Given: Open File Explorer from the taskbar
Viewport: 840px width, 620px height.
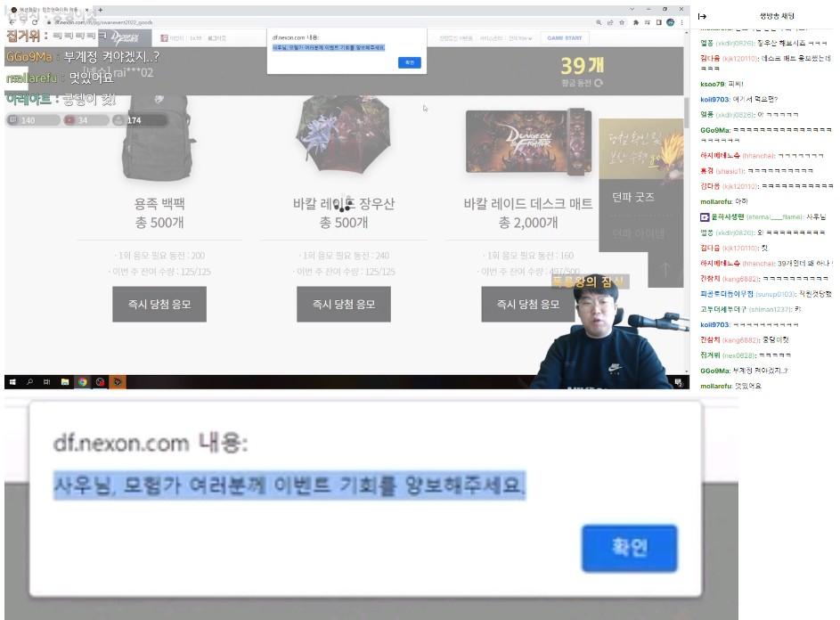Looking at the screenshot, I should [x=64, y=382].
